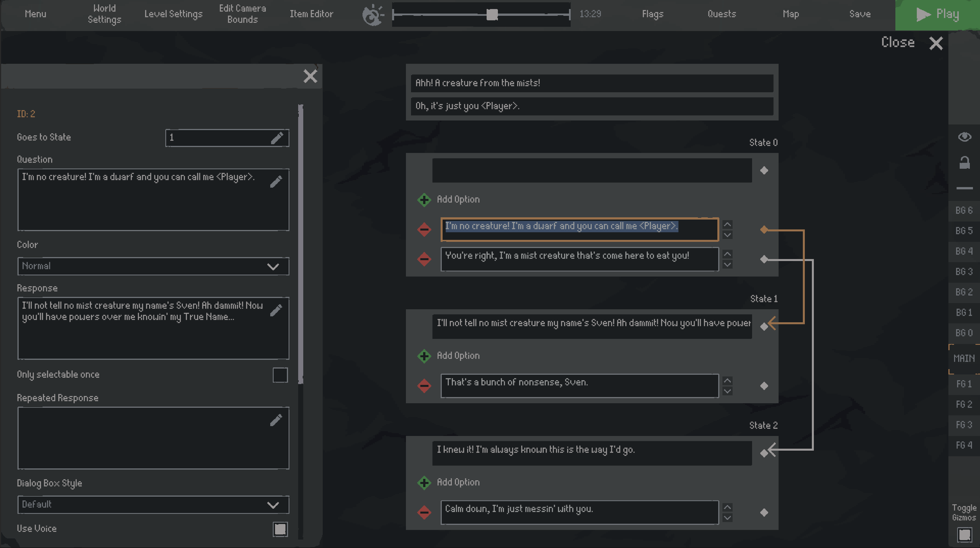Click the "Oh, it's just you <Player>." line
Image resolution: width=980 pixels, height=548 pixels.
[x=592, y=106]
